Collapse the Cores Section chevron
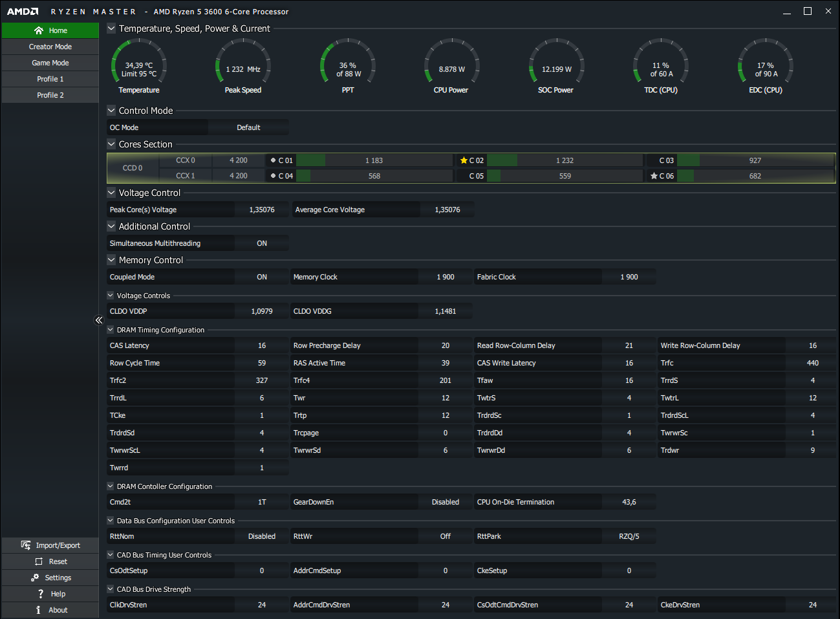Image resolution: width=840 pixels, height=619 pixels. pyautogui.click(x=111, y=144)
